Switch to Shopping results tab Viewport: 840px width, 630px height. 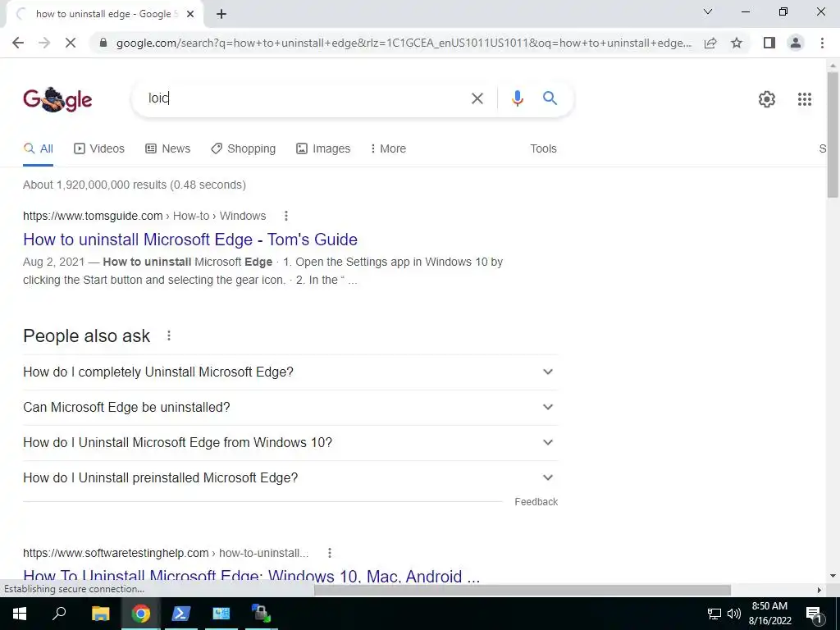coord(243,148)
